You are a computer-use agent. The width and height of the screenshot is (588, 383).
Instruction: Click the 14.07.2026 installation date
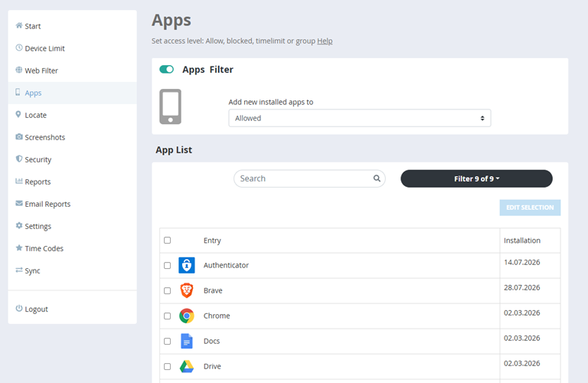[522, 262]
